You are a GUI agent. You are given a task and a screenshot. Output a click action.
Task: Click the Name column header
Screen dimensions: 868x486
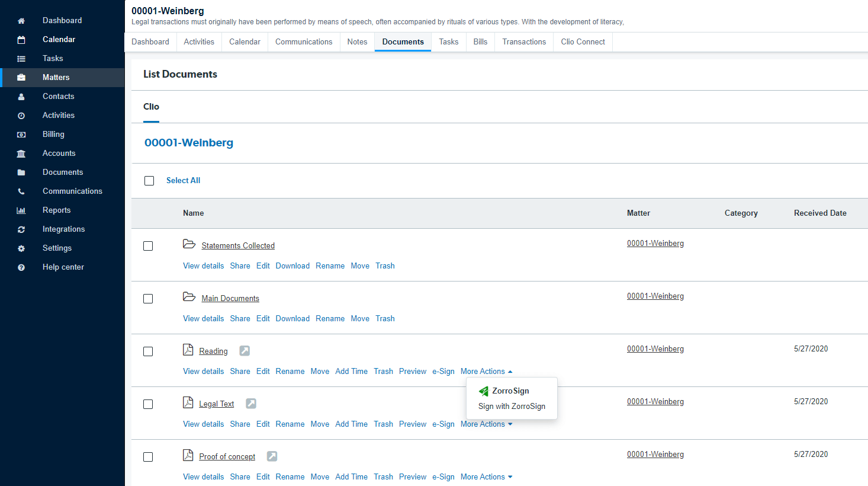(194, 213)
